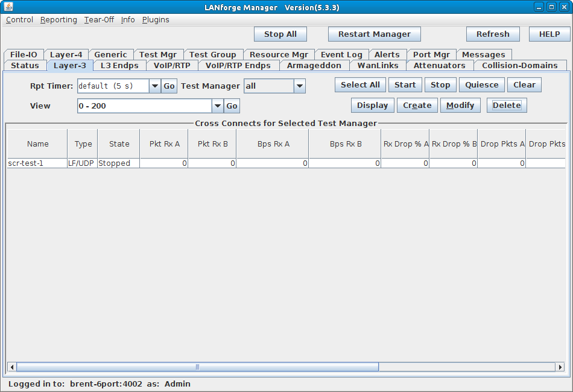Click Go next to Rpt Timer
The width and height of the screenshot is (573, 392).
coord(169,86)
